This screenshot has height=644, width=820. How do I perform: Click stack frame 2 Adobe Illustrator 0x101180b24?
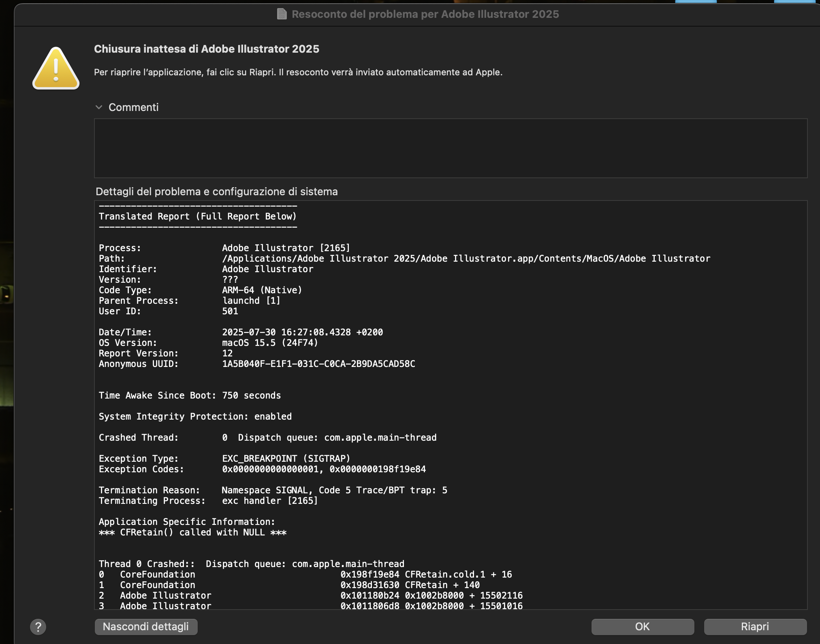point(311,595)
